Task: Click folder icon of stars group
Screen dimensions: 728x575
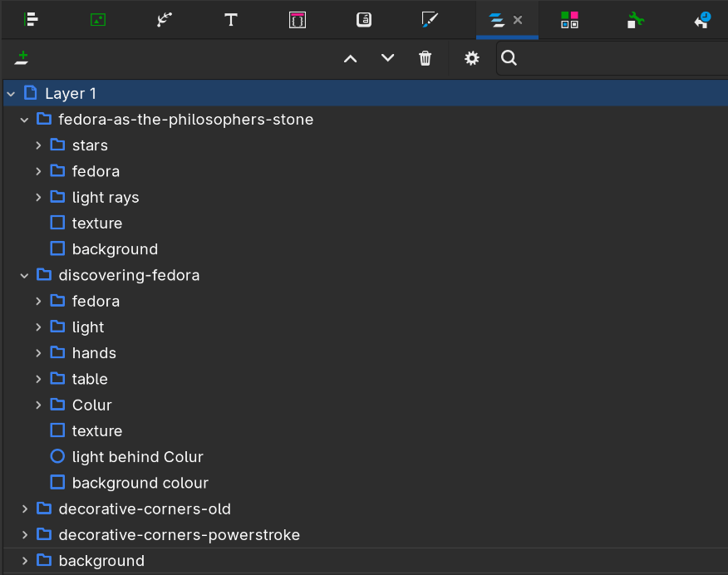Action: (x=57, y=145)
